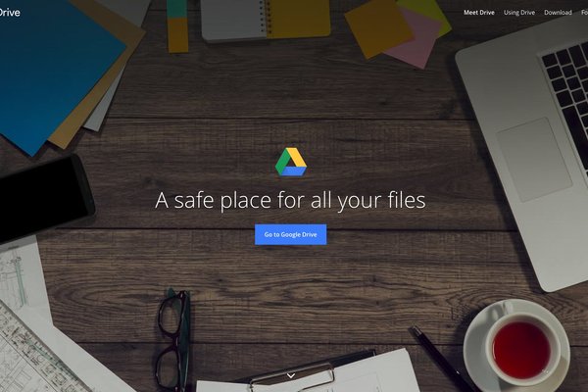Open the Using Drive nav item
The width and height of the screenshot is (588, 392).
tap(519, 13)
